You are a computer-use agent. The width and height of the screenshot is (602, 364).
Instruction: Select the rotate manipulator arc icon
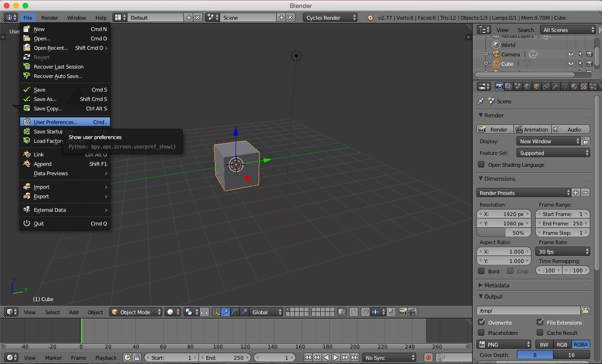(x=235, y=312)
